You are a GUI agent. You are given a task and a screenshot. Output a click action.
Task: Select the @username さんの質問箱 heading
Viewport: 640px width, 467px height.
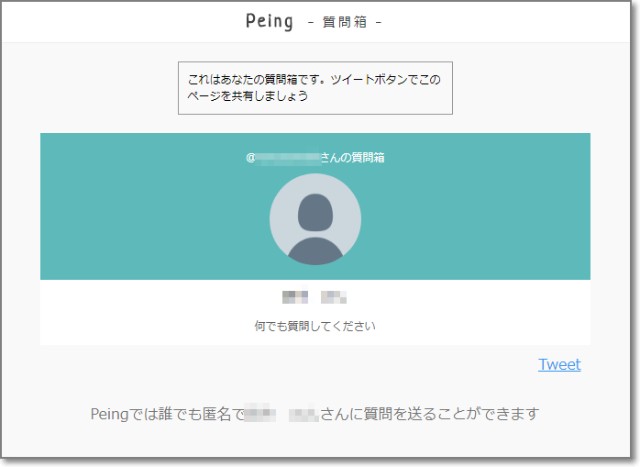coord(315,158)
